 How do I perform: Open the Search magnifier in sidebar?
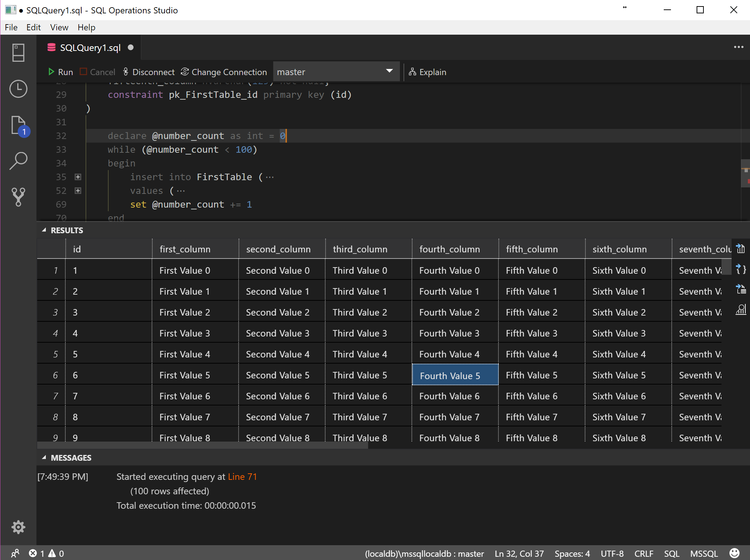tap(18, 161)
